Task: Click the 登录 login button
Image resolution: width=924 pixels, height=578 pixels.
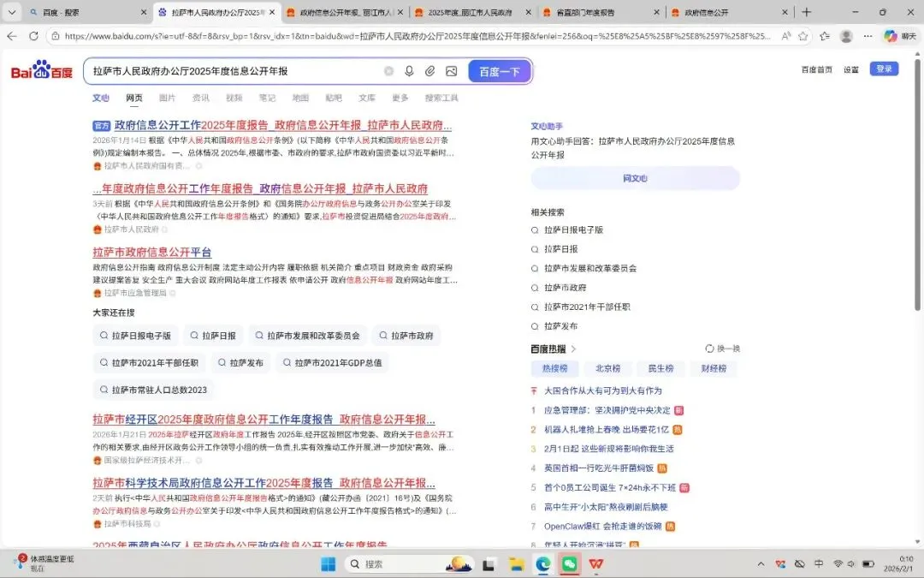Action: click(884, 69)
